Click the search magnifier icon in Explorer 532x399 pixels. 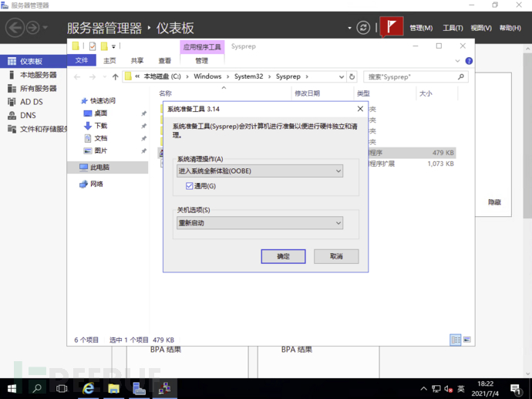tap(461, 77)
